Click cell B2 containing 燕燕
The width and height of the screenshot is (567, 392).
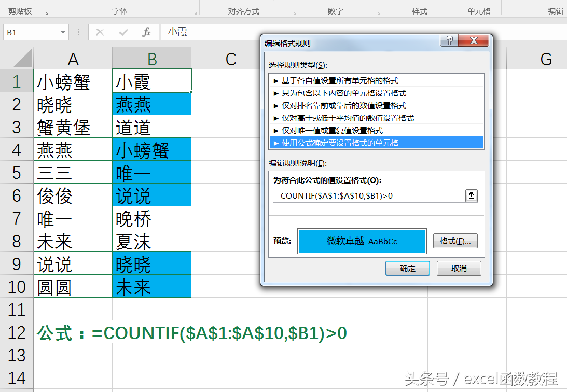(x=152, y=104)
